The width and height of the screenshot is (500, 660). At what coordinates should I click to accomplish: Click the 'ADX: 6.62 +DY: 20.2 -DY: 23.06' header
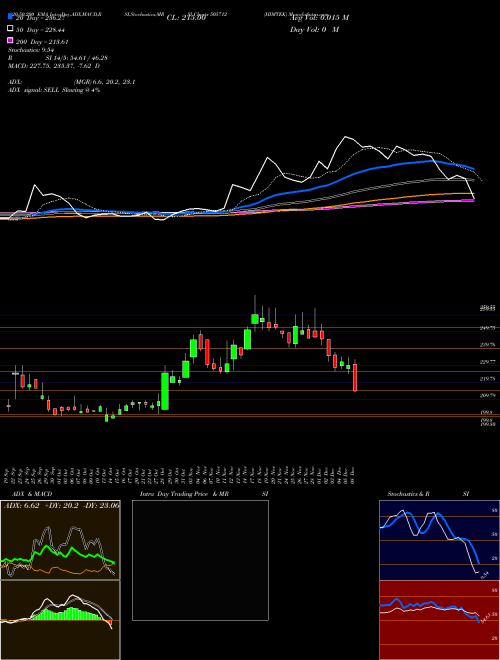[61, 505]
